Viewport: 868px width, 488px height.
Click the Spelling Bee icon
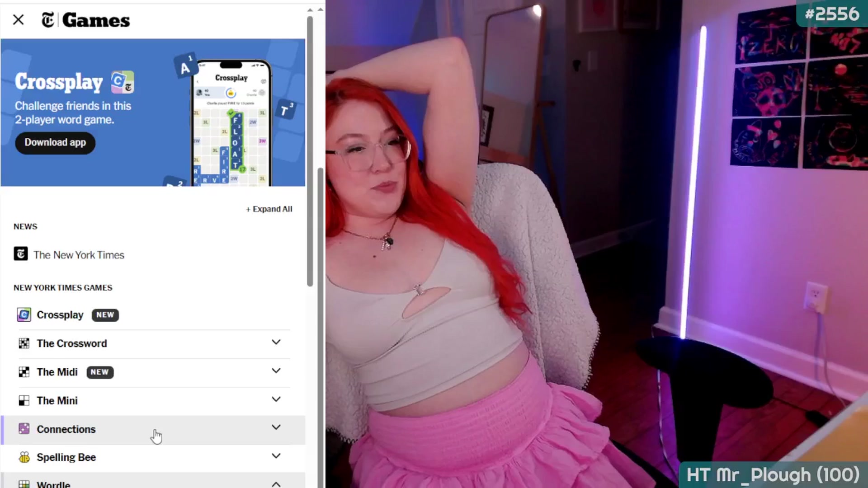[24, 457]
